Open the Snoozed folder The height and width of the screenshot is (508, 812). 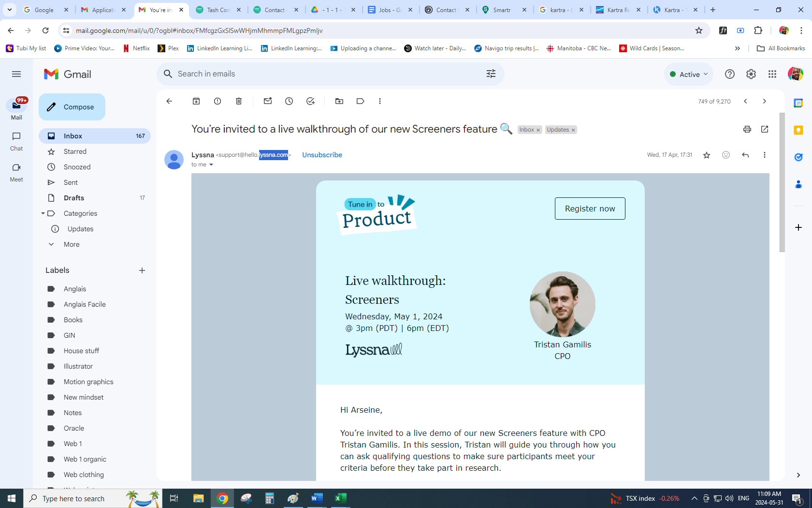point(77,167)
